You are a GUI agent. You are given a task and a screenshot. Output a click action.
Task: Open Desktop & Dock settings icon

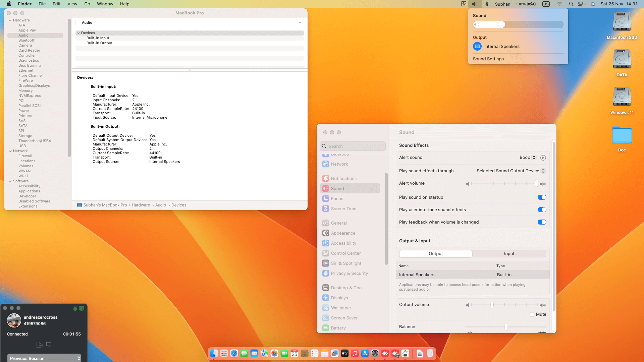325,288
